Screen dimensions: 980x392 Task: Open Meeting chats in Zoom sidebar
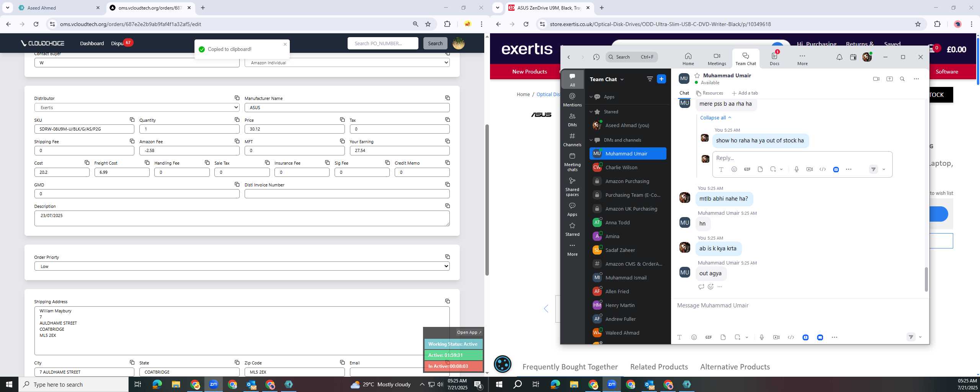point(572,162)
